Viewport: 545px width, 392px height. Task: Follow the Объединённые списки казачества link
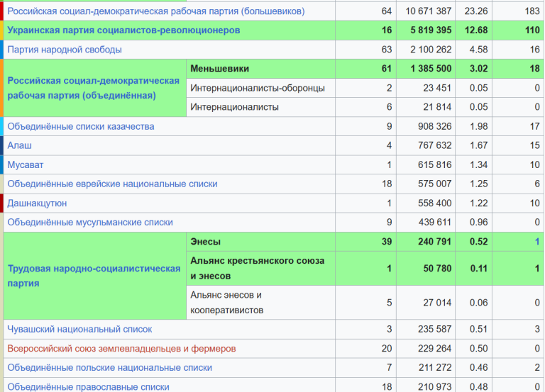81,126
